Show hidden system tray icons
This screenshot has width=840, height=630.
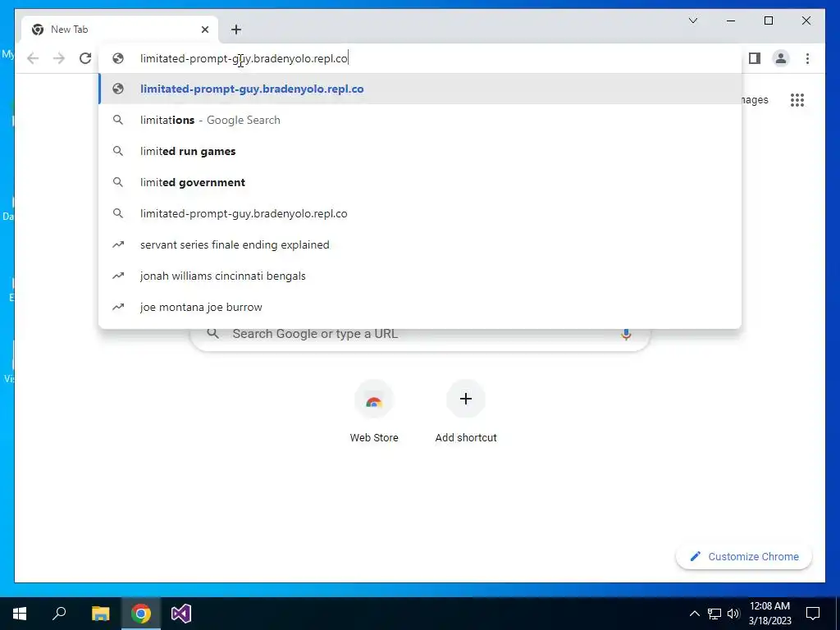point(694,614)
